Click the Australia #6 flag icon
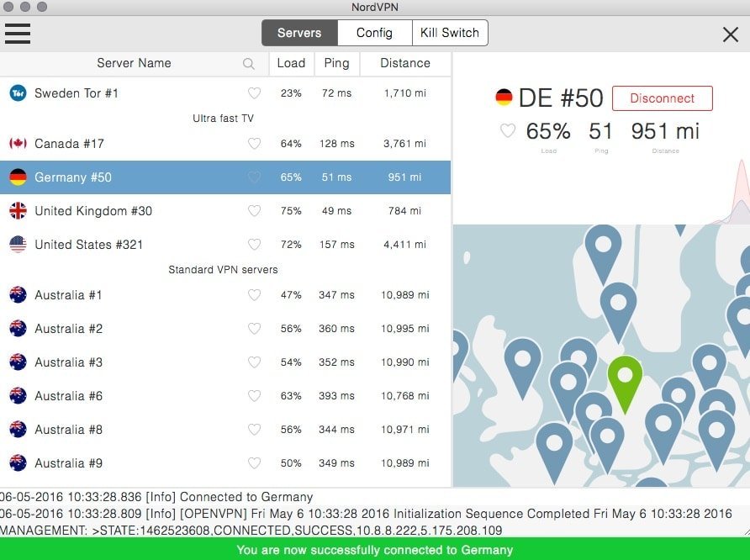Viewport: 750px width, 560px height. tap(18, 395)
